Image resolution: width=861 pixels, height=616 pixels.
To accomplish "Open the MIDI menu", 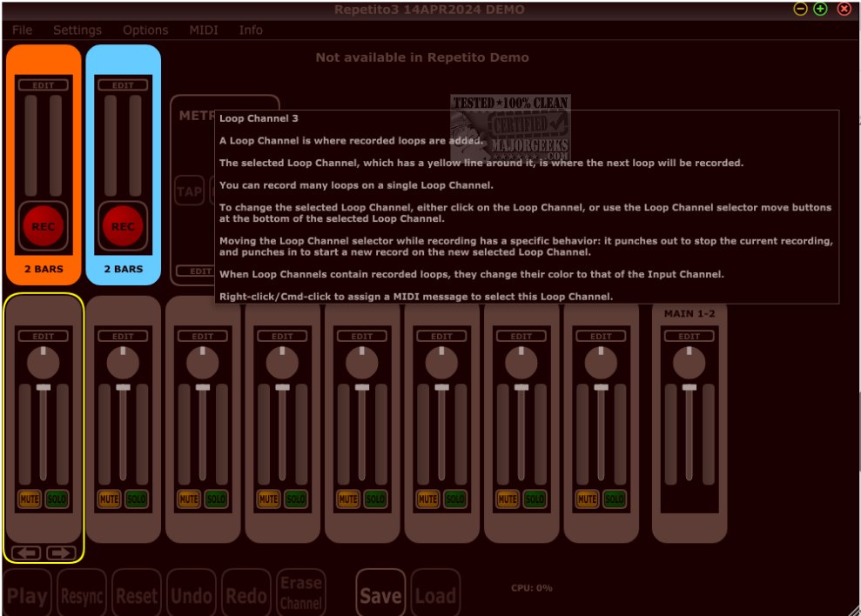I will 204,30.
